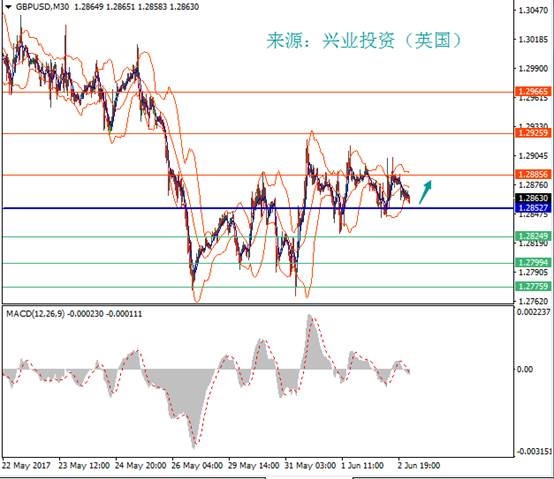554x479 pixels.
Task: Click the 1.30470 price axis label
Action: click(533, 10)
